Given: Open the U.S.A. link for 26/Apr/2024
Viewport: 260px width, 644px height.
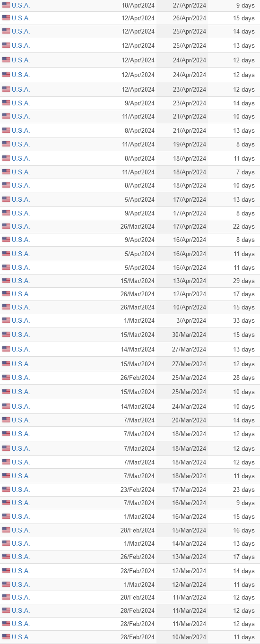Looking at the screenshot, I should coord(21,18).
